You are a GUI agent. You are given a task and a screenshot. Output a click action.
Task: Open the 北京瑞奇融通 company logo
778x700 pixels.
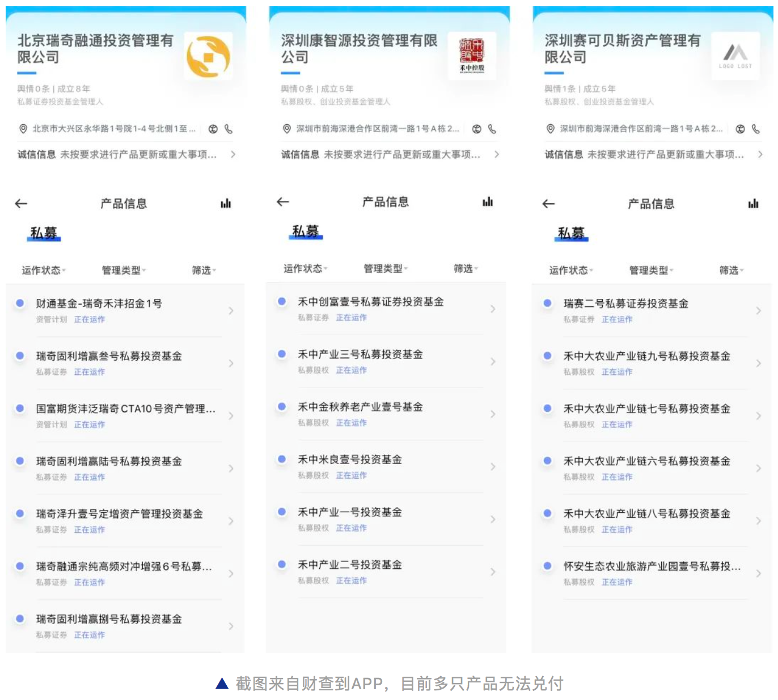tap(209, 57)
